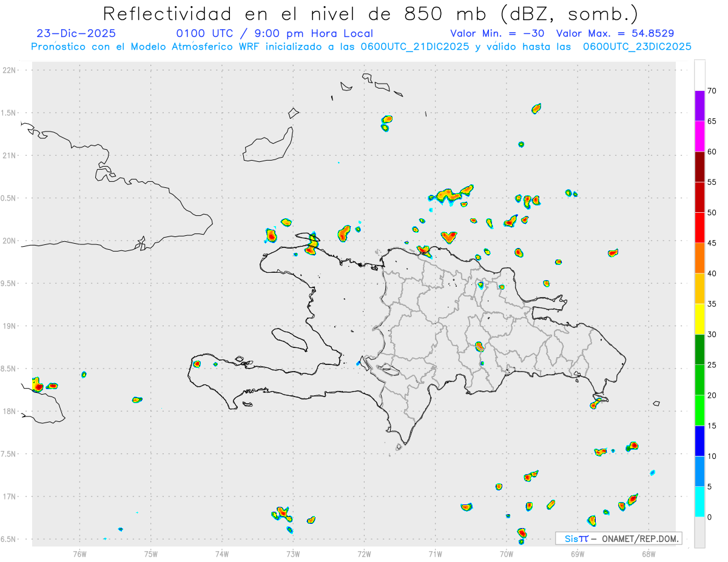Image resolution: width=728 pixels, height=562 pixels.
Task: Click the colorbar label '70'
Action: (x=712, y=91)
